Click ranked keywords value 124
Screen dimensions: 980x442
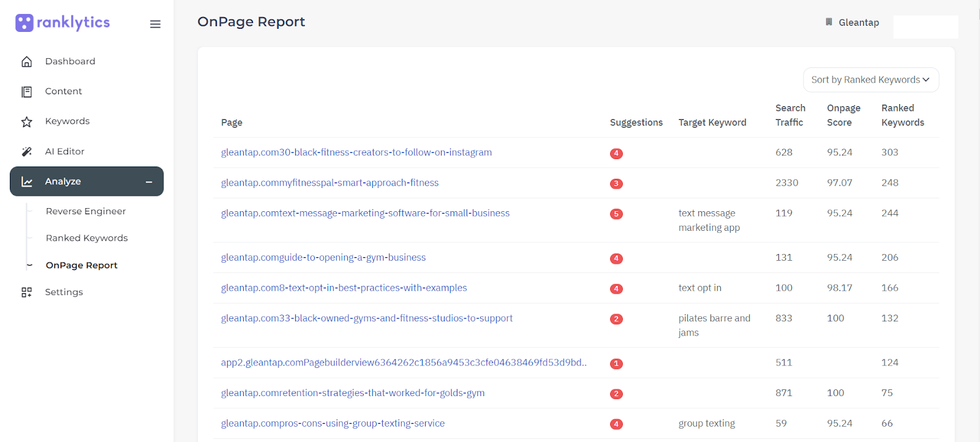point(890,362)
